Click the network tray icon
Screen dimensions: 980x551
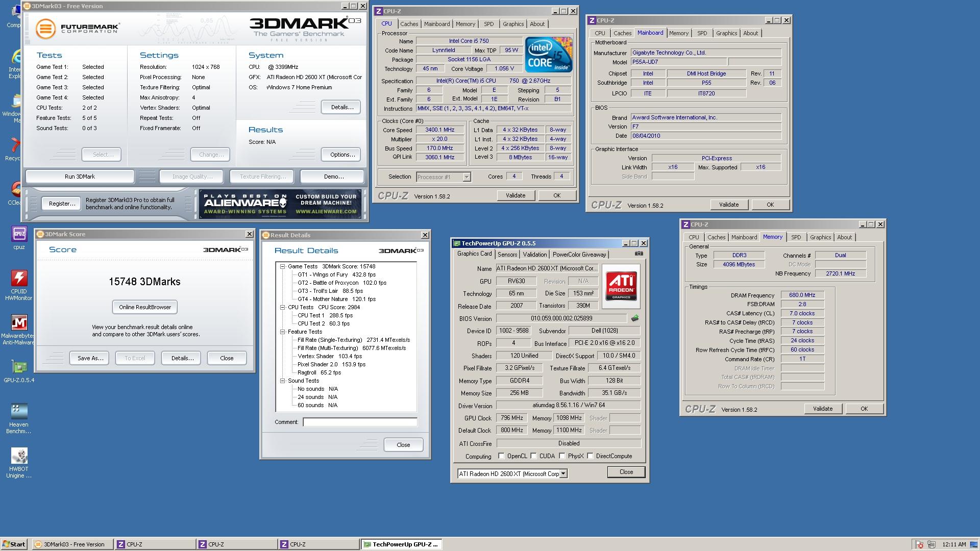[932, 544]
